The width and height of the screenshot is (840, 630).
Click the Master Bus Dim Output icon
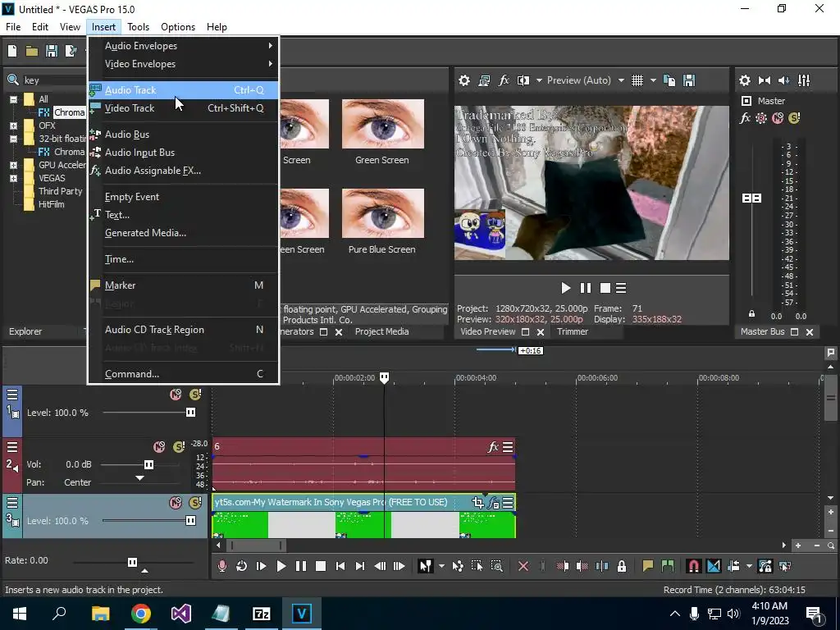783,80
